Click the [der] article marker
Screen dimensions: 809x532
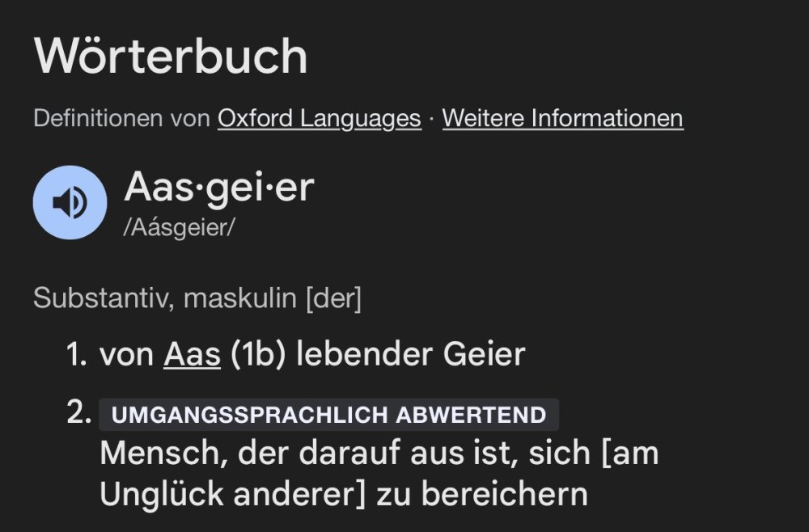coord(332,299)
